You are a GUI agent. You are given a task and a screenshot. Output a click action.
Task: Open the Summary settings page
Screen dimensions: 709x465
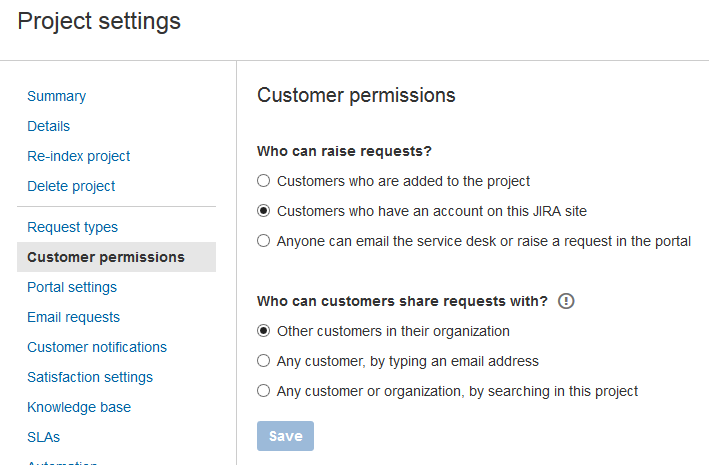[x=57, y=96]
